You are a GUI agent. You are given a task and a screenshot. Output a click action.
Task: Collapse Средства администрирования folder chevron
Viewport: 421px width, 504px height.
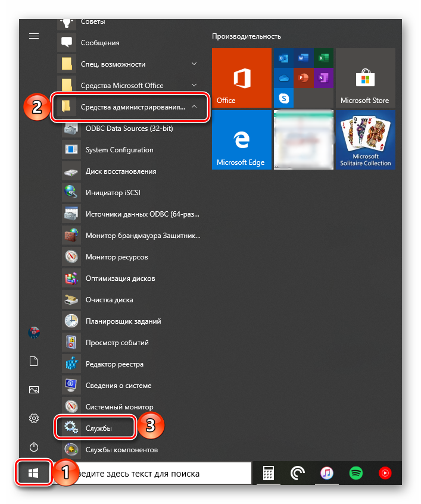[194, 107]
